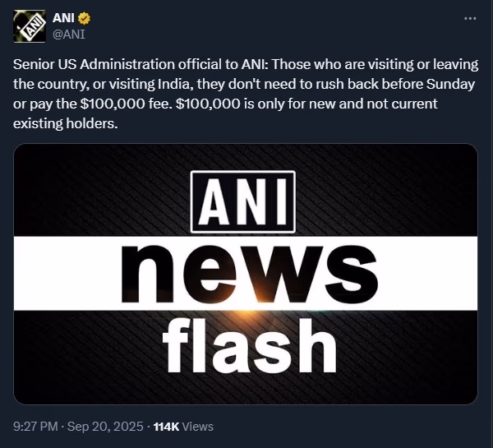Click the Sep 20, 2025 date
The width and height of the screenshot is (493, 448).
[x=113, y=427]
